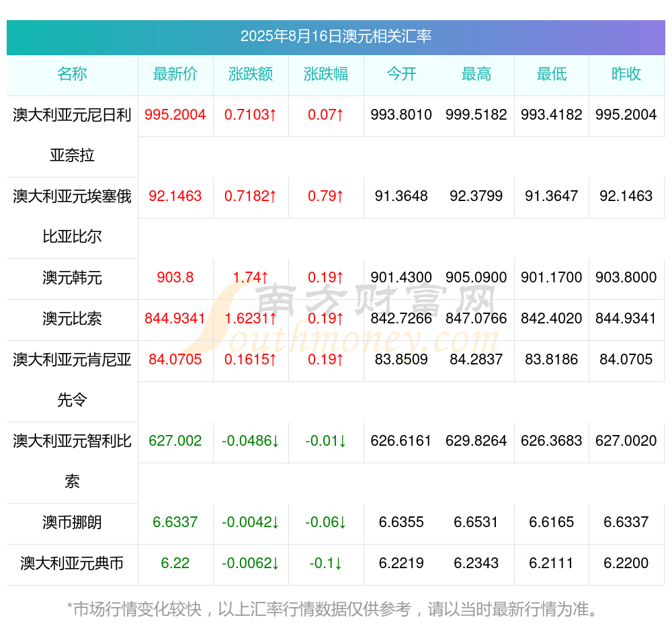The width and height of the screenshot is (672, 630).
Task: Click the 澳元比索 currency name
Action: click(x=72, y=318)
